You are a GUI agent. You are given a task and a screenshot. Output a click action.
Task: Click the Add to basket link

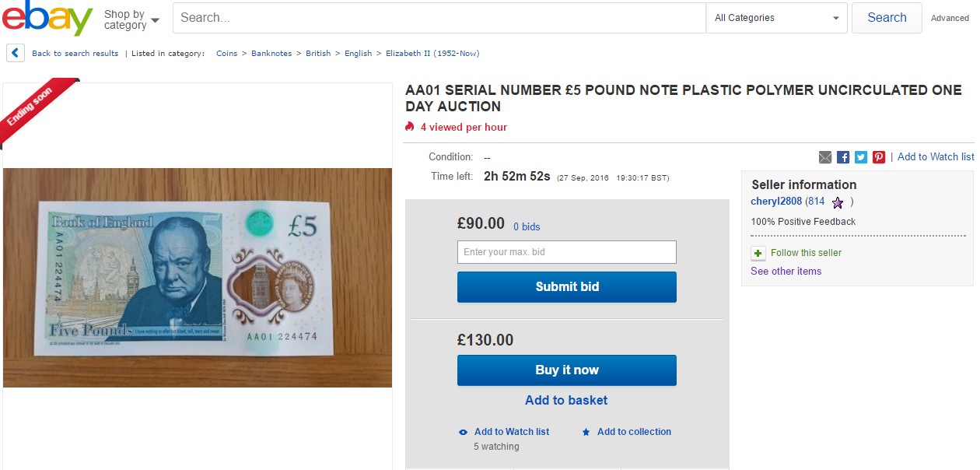(x=566, y=400)
